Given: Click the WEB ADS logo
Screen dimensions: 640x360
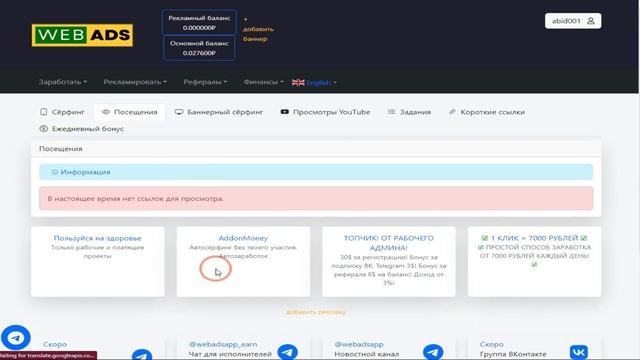Looking at the screenshot, I should tap(82, 35).
